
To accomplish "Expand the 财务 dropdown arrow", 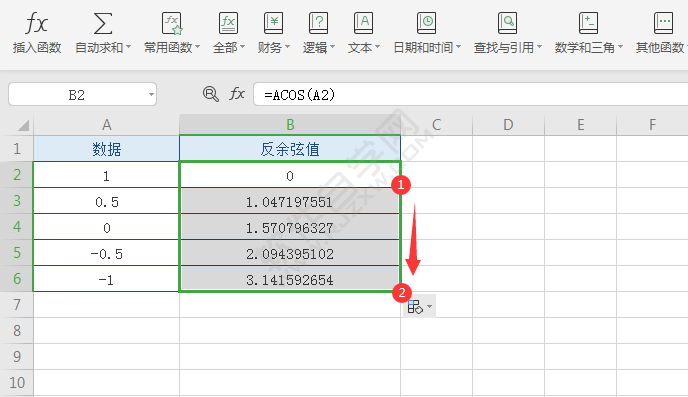I will [x=287, y=46].
